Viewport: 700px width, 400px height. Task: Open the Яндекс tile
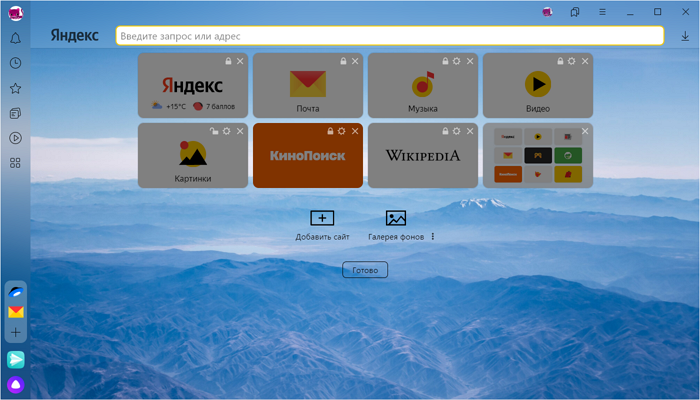pyautogui.click(x=193, y=88)
